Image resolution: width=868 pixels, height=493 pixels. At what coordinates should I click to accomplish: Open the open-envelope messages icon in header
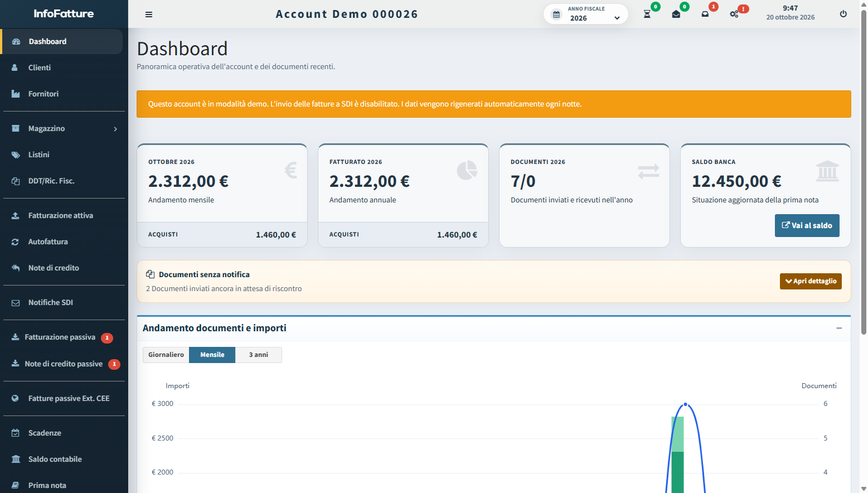[676, 14]
